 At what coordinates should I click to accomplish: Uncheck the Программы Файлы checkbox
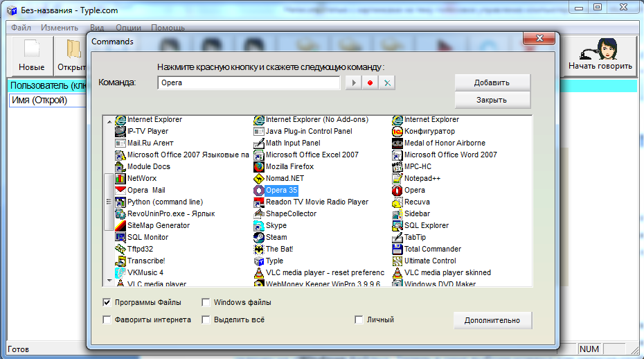pos(107,302)
